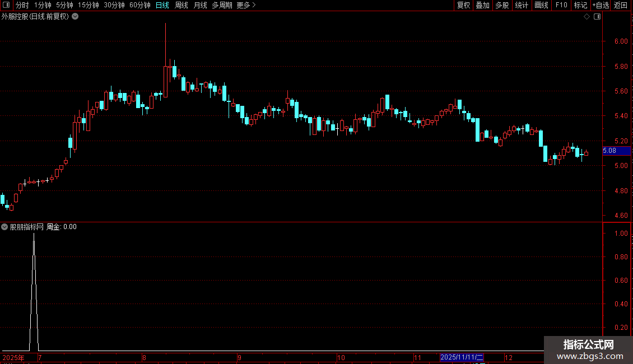This screenshot has height=364, width=633.
Task: Select the 5分钟 period
Action: click(x=64, y=5)
